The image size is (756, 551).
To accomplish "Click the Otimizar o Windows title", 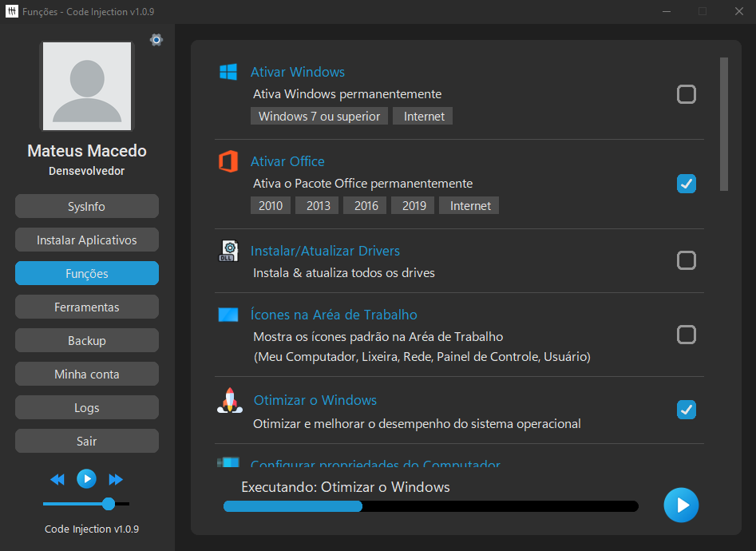I will tap(315, 400).
